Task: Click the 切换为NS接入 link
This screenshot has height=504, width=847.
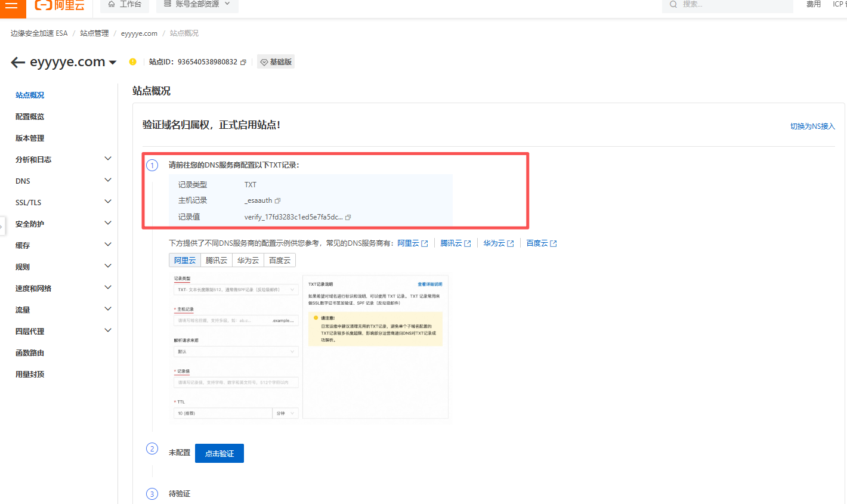Action: pos(812,126)
